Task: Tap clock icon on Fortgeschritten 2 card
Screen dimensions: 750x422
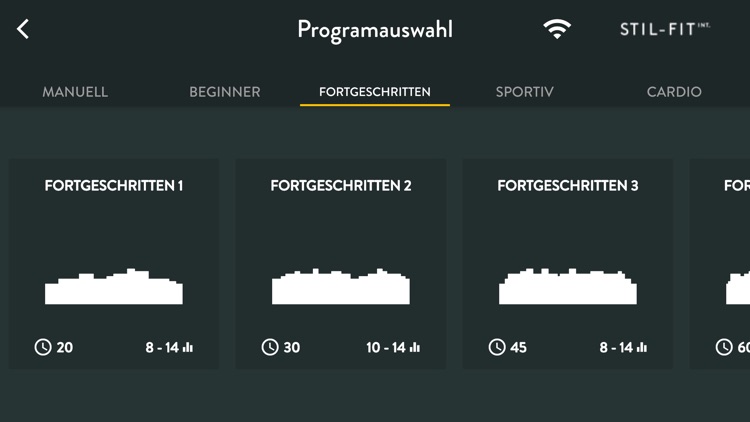Action: click(270, 347)
